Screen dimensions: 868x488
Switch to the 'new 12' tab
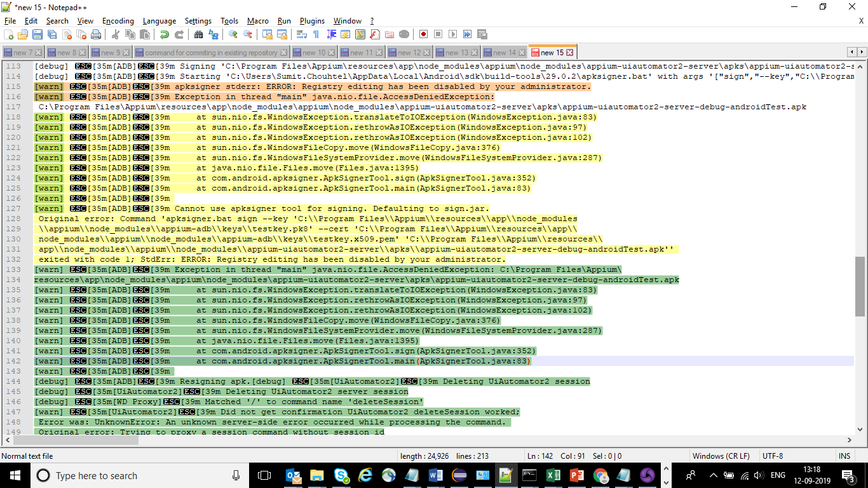pos(409,52)
